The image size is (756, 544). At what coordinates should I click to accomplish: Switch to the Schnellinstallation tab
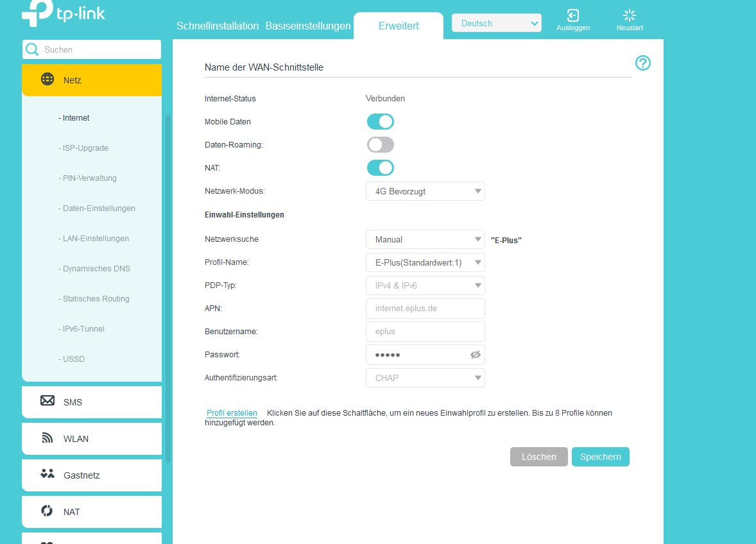click(218, 26)
